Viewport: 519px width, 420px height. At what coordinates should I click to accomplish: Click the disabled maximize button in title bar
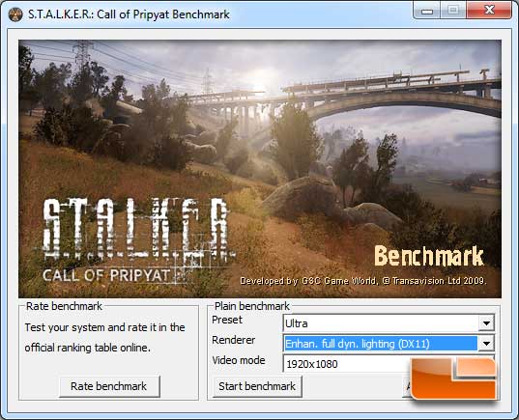[453, 11]
